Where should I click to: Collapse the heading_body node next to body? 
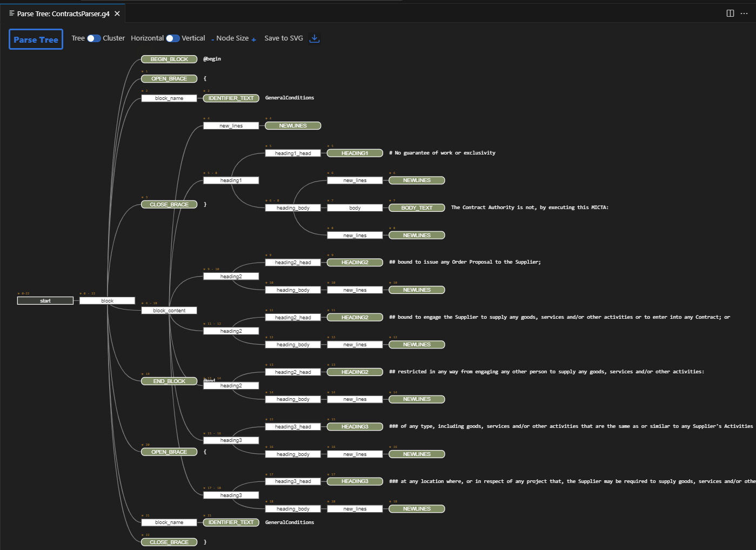click(x=293, y=208)
